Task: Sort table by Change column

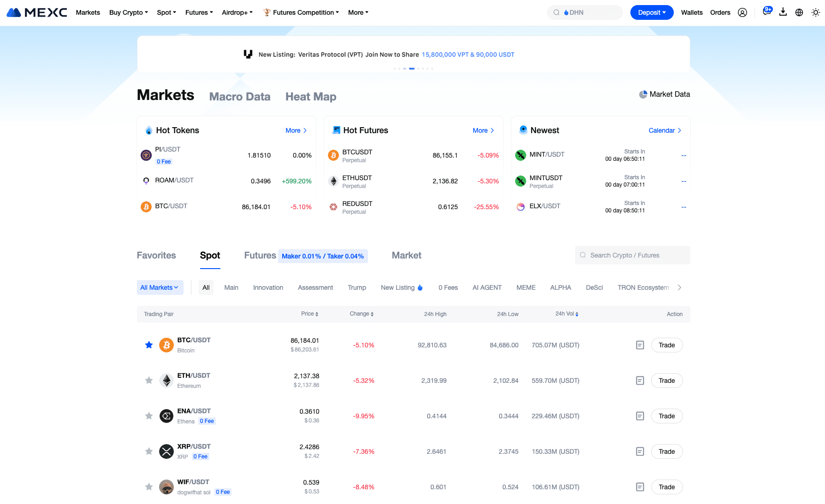Action: click(362, 314)
